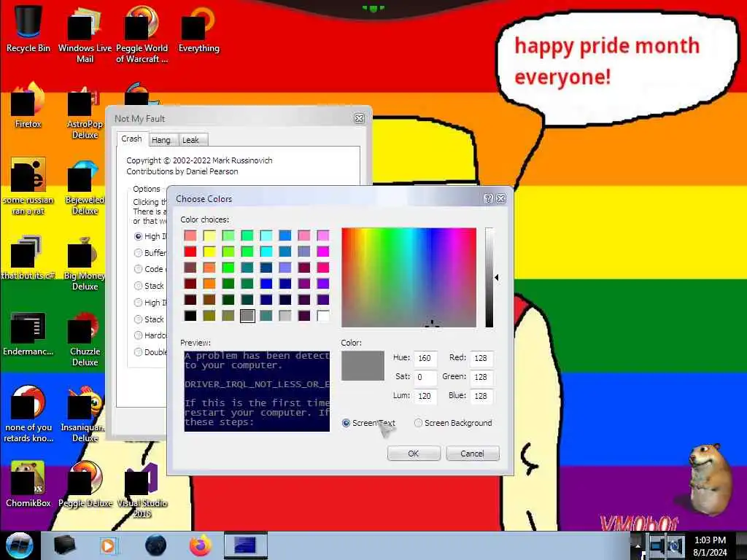
Task: Open the 'some russian ran a rat' desktop icon
Action: (x=28, y=186)
